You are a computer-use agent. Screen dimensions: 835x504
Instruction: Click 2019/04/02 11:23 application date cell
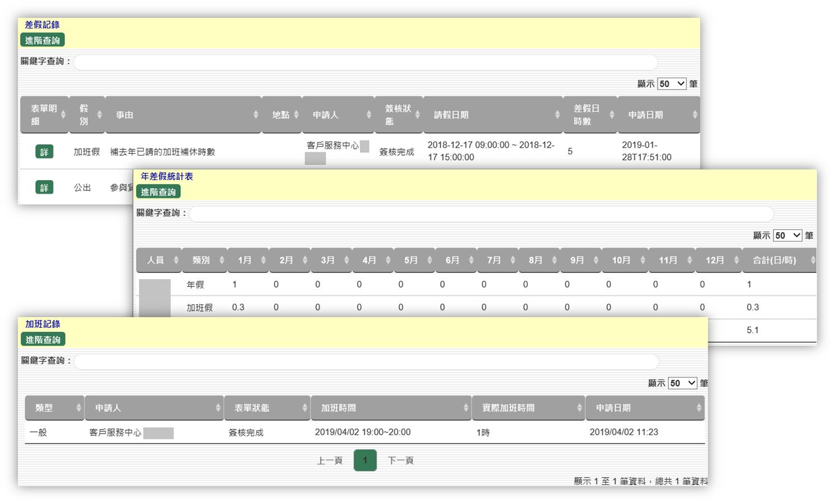click(x=624, y=432)
